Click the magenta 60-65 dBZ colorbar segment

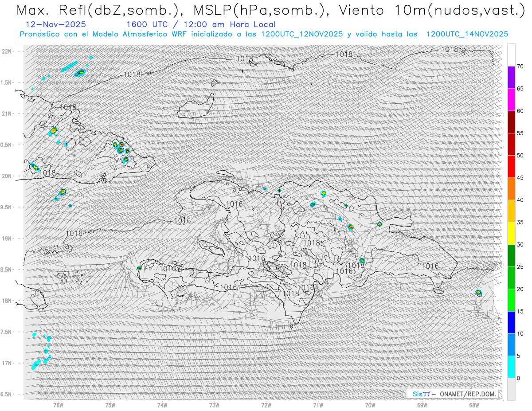point(511,100)
